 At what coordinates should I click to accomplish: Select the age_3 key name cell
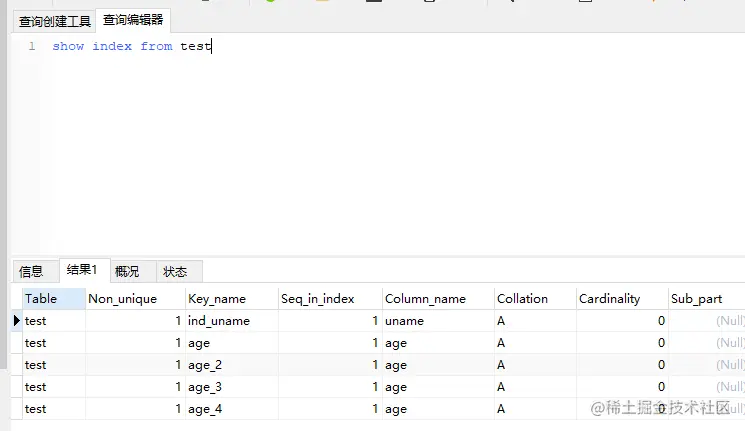[232, 387]
